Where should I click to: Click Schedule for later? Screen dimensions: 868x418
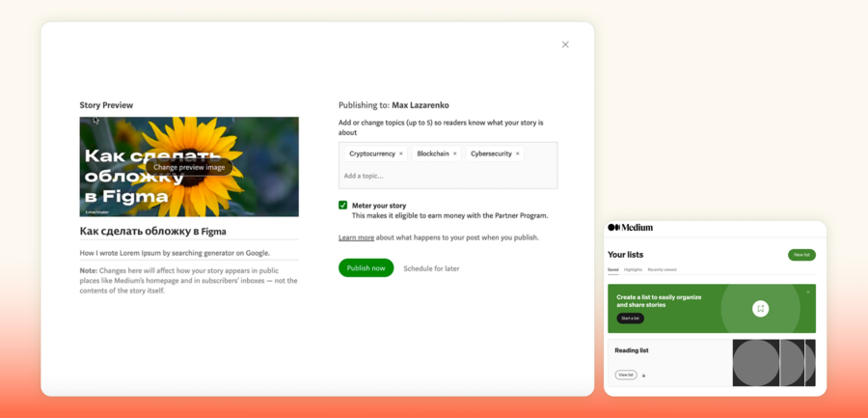tap(431, 268)
